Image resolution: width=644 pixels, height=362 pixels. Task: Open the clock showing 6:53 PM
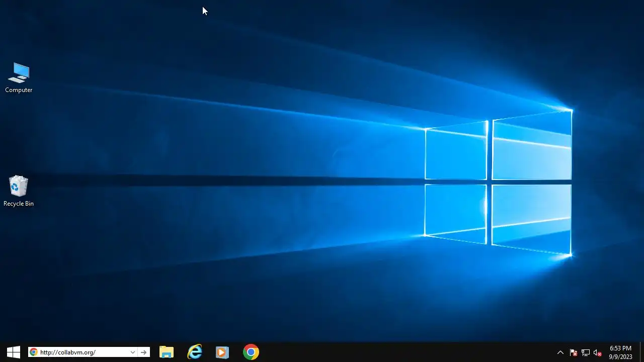(620, 352)
